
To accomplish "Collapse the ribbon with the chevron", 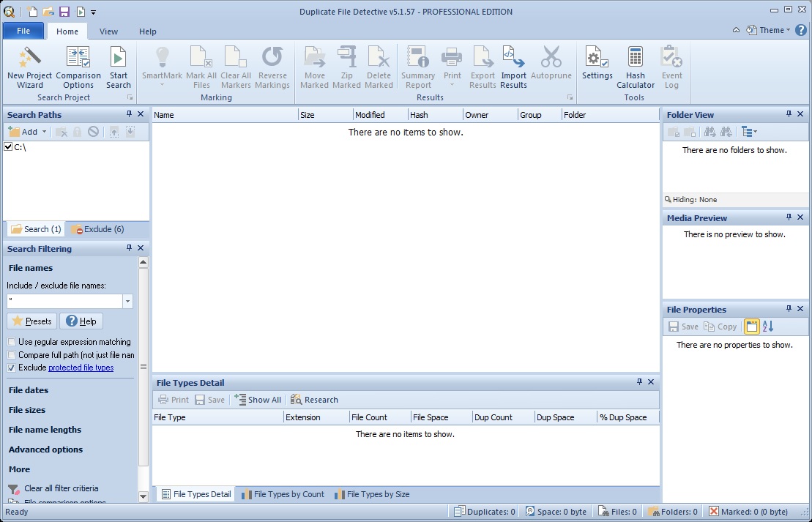I will tap(736, 30).
